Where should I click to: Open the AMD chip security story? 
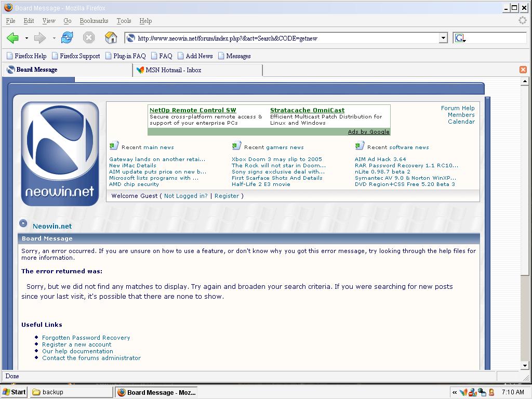[134, 184]
